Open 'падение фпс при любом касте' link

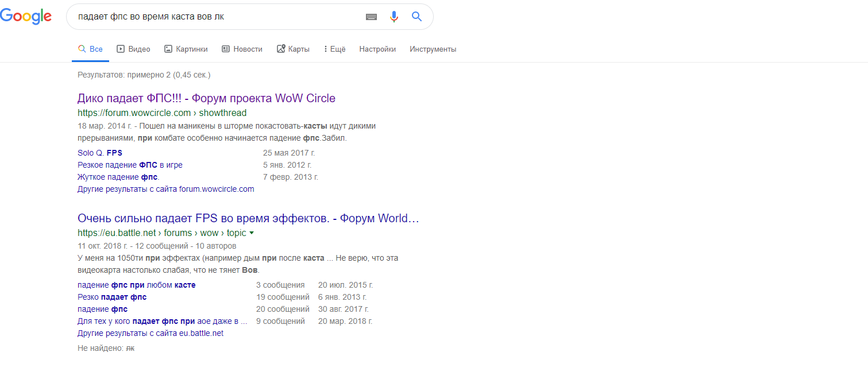point(136,285)
